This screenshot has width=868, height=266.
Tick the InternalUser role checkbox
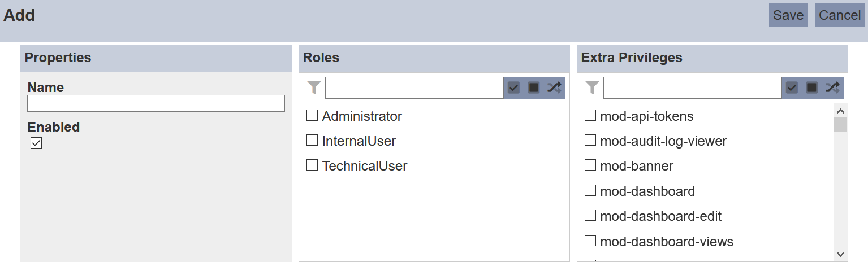click(312, 141)
